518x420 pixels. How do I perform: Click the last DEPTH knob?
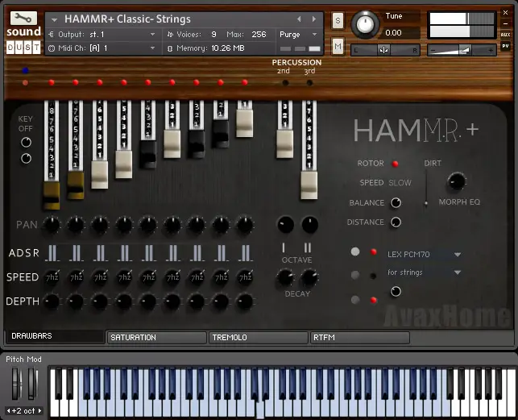coord(245,301)
